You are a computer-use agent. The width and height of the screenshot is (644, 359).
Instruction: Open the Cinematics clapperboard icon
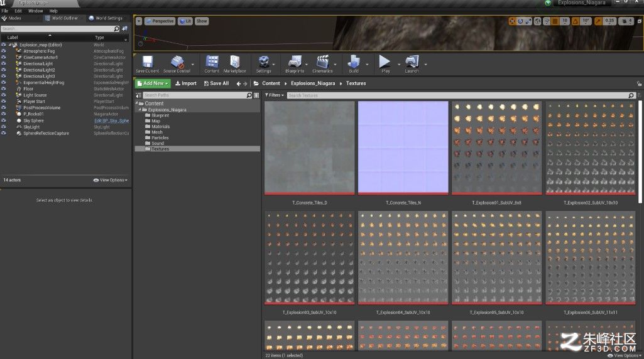pos(323,62)
